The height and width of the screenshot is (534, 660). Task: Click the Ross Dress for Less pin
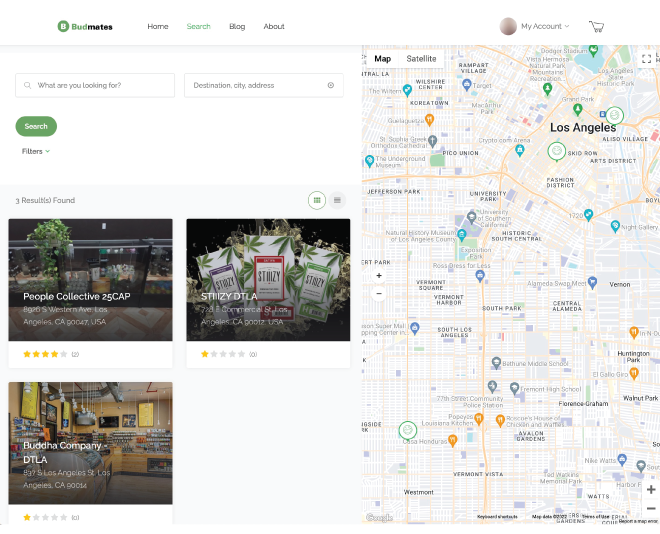[480, 276]
